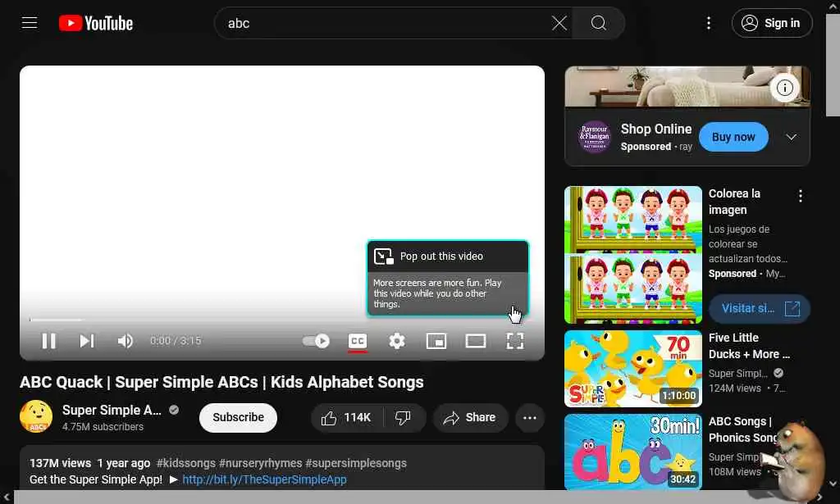This screenshot has height=504, width=840.
Task: Click the #supersimplesongs hashtag
Action: [356, 463]
